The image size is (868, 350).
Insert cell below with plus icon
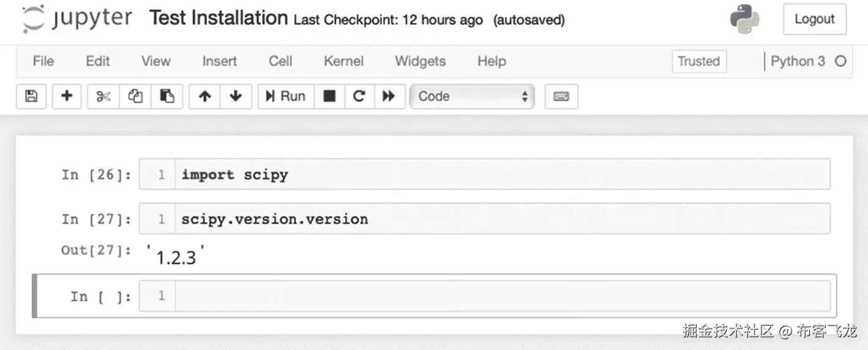point(67,96)
